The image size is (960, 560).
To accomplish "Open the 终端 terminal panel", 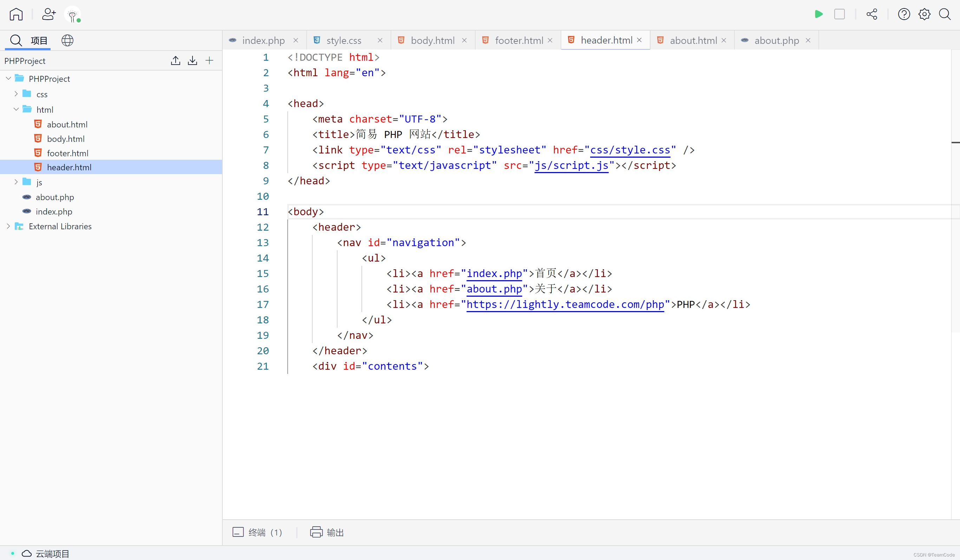I will click(x=257, y=532).
